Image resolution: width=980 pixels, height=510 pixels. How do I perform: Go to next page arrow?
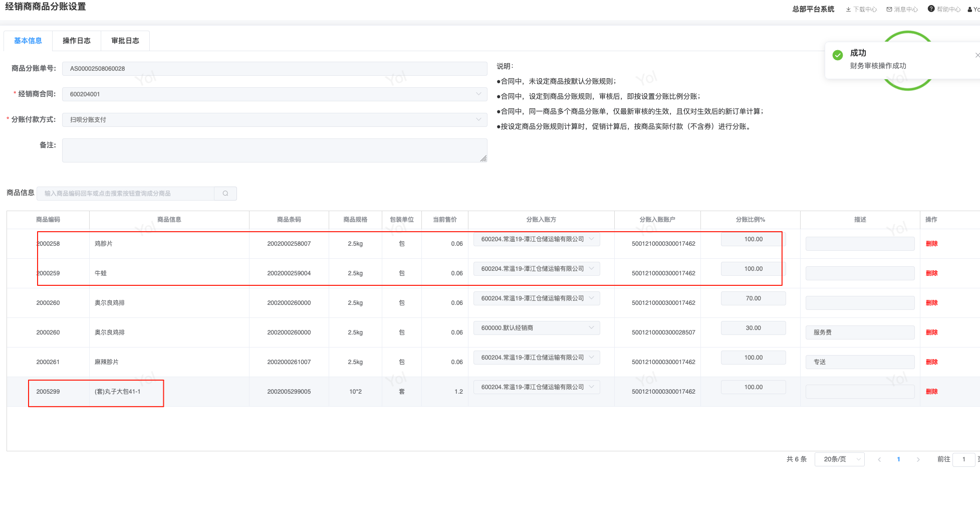[x=918, y=459]
